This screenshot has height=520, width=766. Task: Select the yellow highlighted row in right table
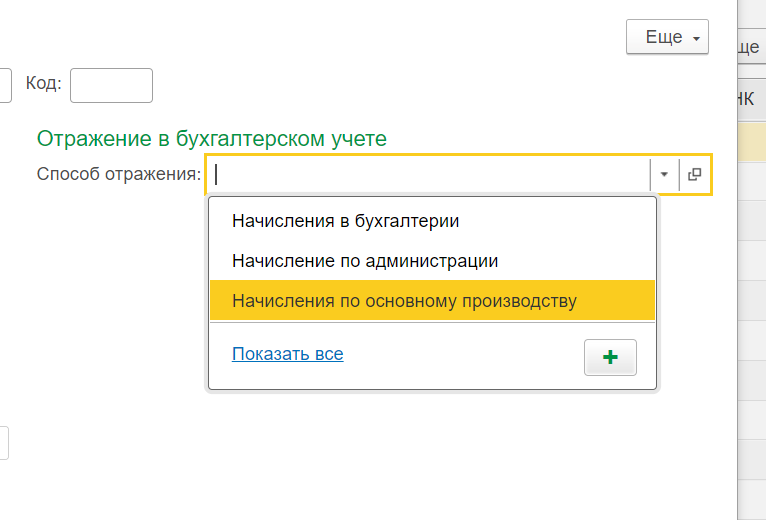pyautogui.click(x=751, y=142)
